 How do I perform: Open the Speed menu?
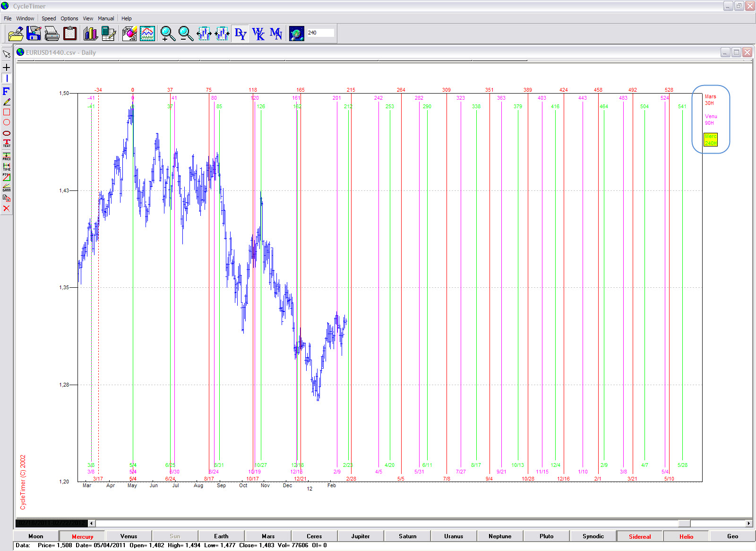[48, 18]
